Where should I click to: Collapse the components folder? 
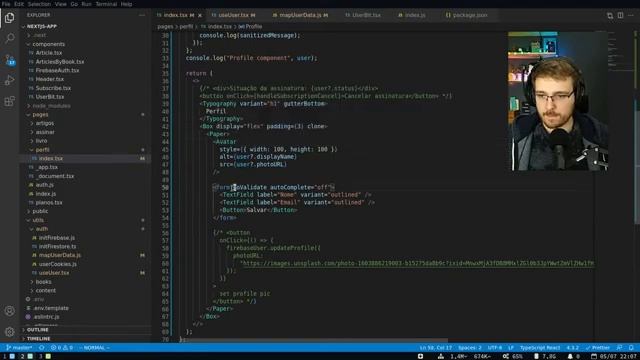(x=48, y=44)
